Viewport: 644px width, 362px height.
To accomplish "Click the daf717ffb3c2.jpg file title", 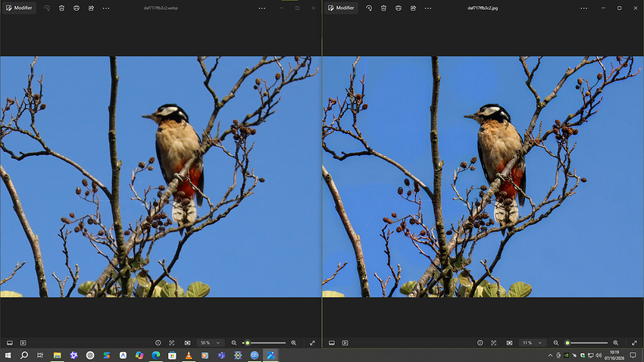I will click(483, 8).
